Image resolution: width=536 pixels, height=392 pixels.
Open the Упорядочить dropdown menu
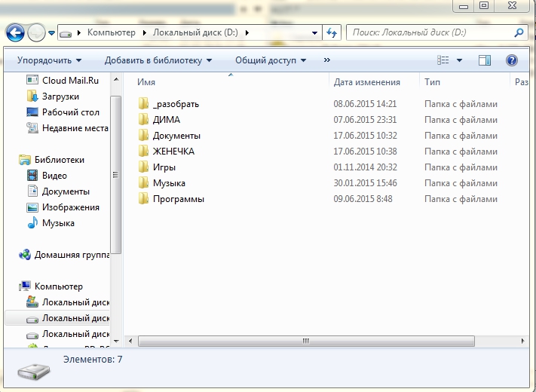49,60
